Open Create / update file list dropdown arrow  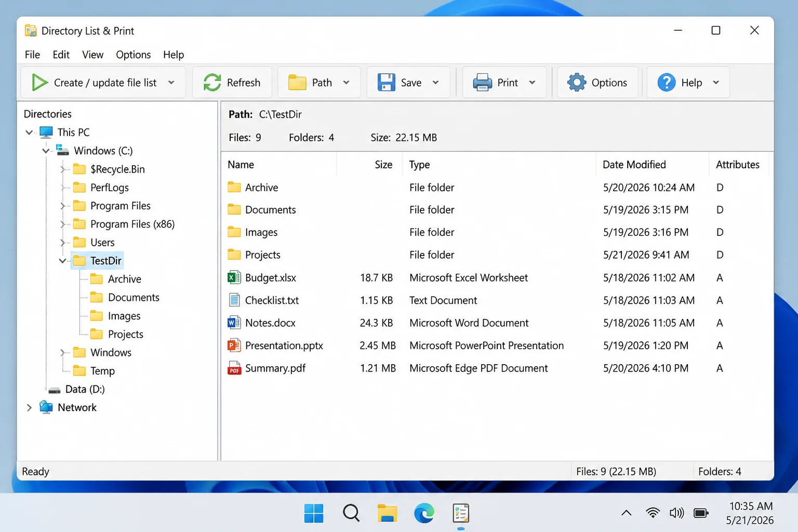[171, 83]
